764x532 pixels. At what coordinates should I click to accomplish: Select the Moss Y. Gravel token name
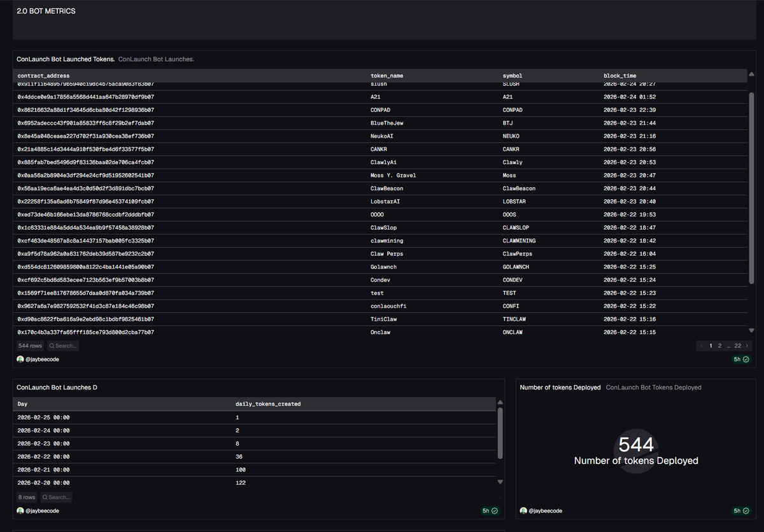coord(392,176)
